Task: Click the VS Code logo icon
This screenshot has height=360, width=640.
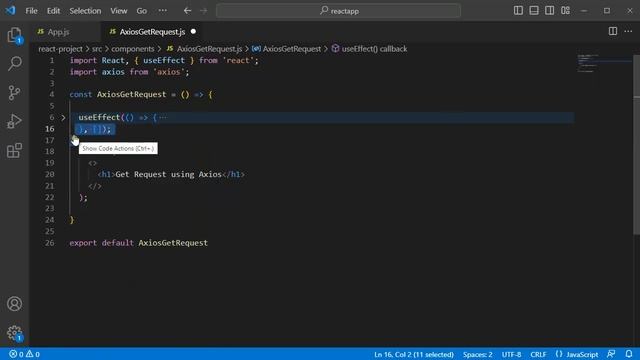Action: 10,11
